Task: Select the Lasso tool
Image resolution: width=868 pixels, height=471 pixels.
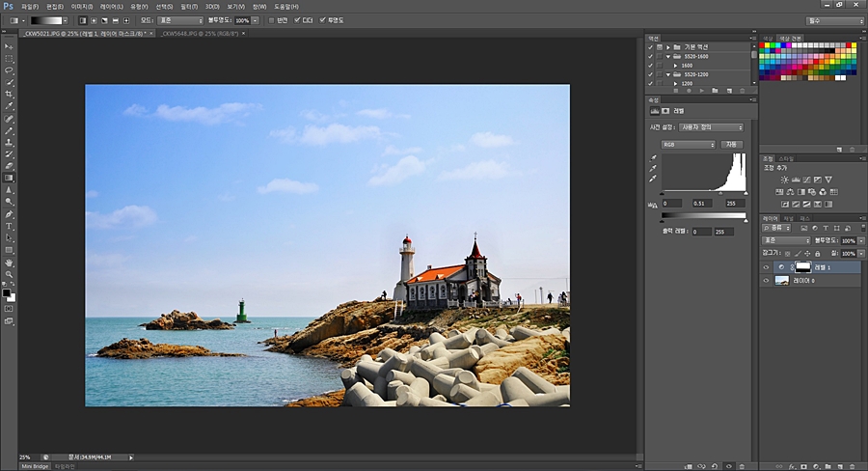Action: pos(10,70)
